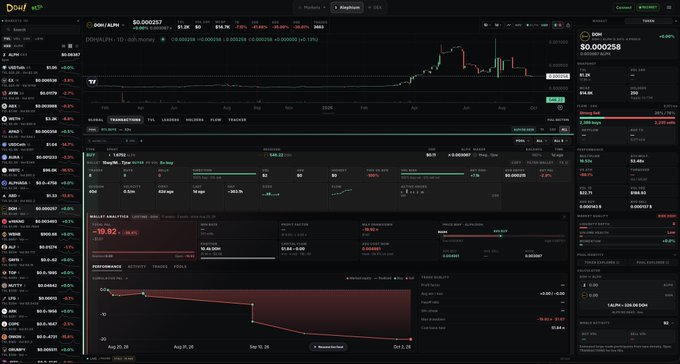Toggle the ALPH/USD currency switch on chart
The image size is (680, 364).
[538, 25]
